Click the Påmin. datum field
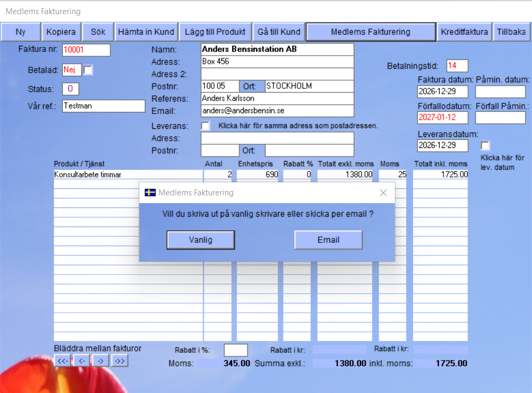532x393 pixels. [500, 92]
